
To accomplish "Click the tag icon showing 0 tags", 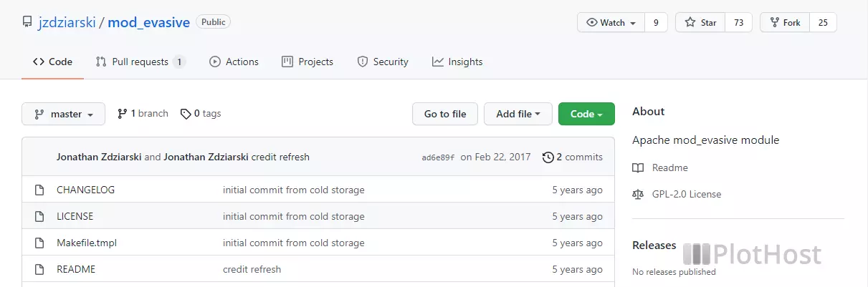I will 186,114.
